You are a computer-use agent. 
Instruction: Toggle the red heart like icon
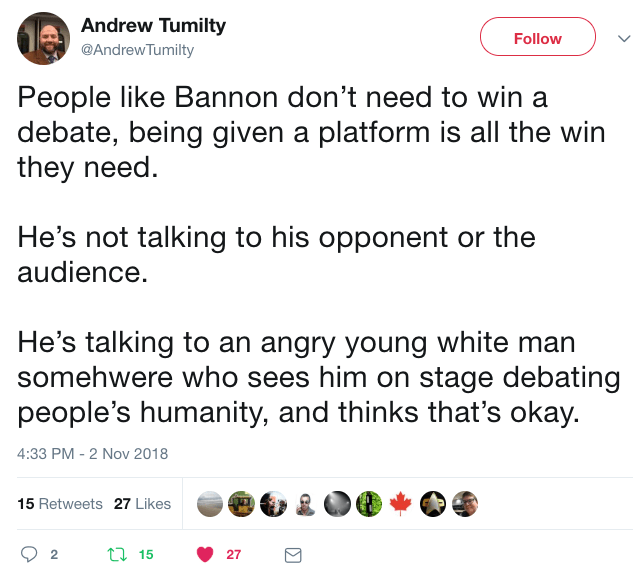pos(205,554)
